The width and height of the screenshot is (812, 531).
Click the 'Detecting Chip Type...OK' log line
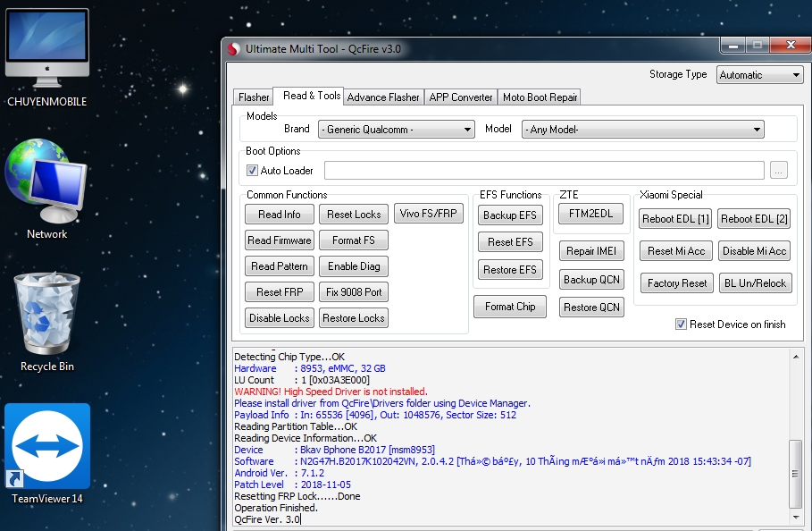pos(289,357)
